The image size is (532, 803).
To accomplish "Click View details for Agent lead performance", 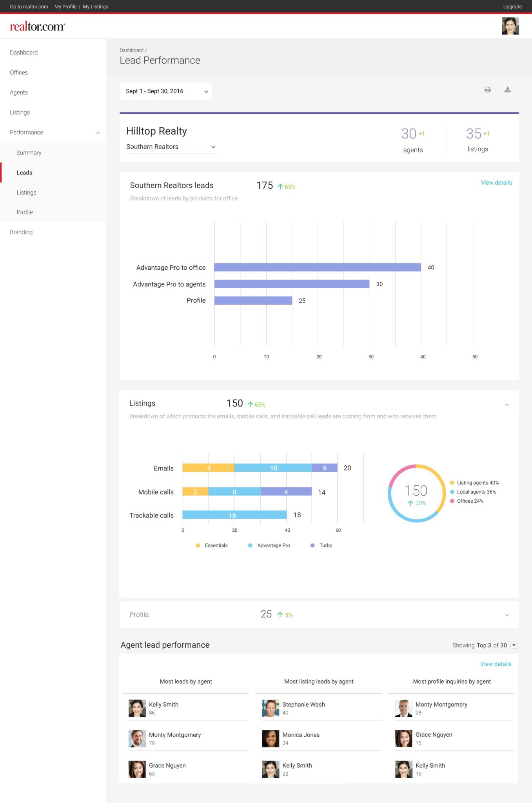I will [496, 664].
